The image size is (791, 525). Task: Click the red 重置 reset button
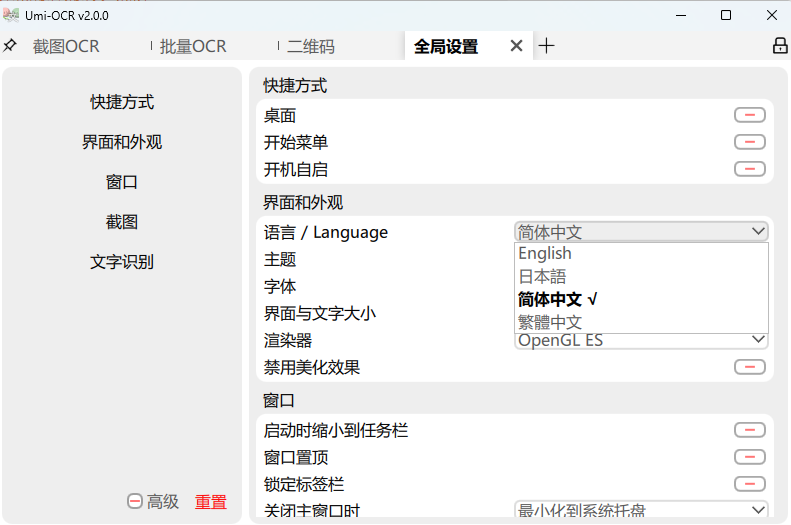[x=211, y=502]
